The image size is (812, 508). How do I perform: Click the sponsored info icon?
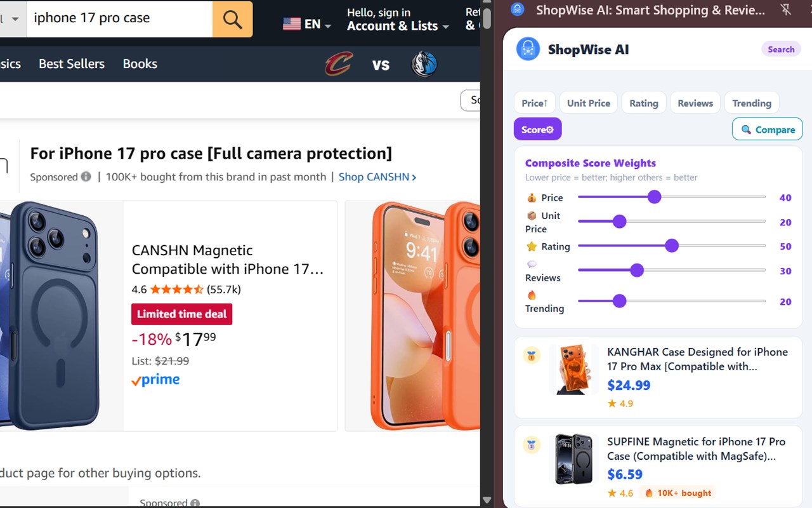click(x=86, y=177)
